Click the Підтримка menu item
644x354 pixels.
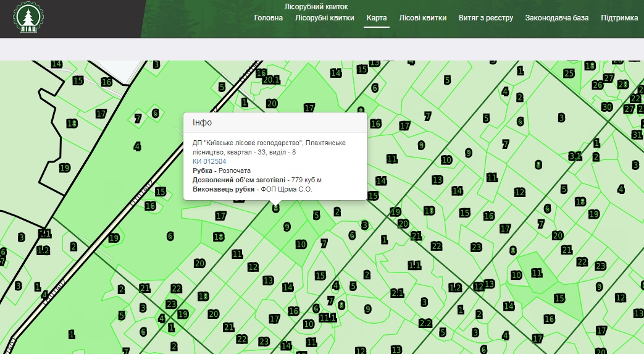[619, 18]
